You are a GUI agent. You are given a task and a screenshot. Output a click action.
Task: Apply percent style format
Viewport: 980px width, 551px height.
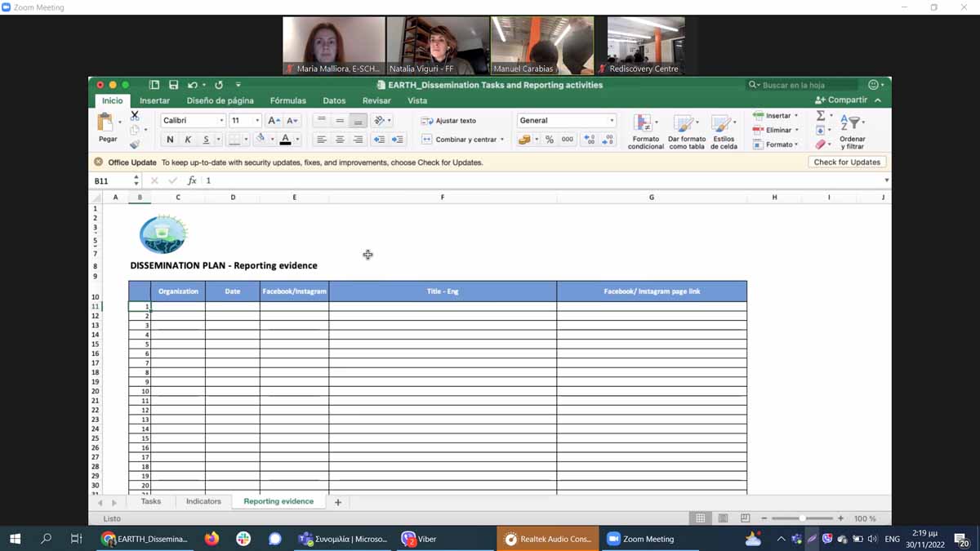(550, 140)
